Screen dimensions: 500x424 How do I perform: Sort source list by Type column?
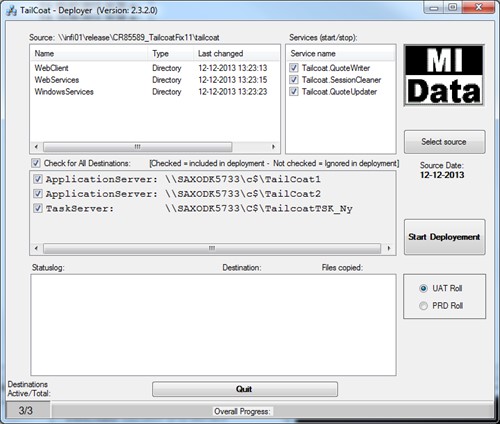coord(170,54)
